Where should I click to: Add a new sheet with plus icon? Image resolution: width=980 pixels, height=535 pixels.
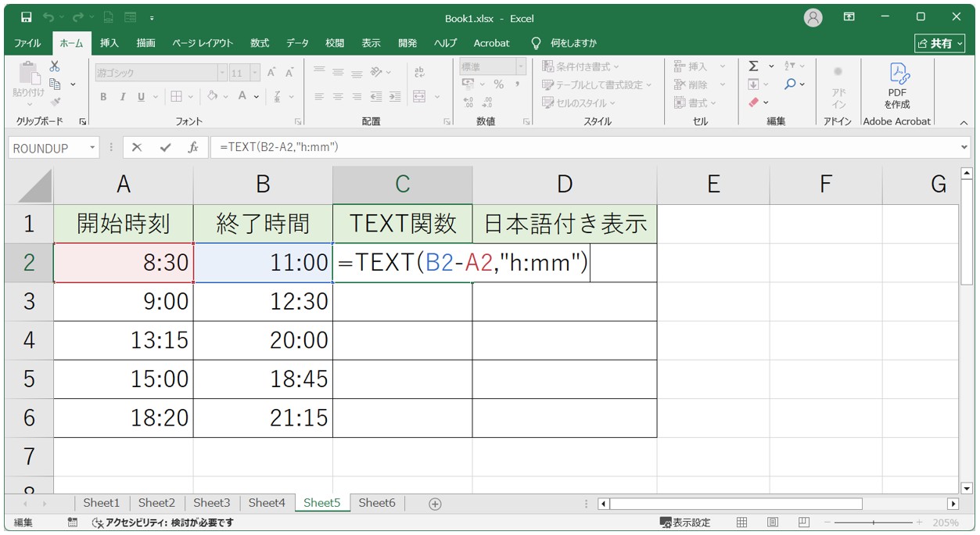click(436, 504)
